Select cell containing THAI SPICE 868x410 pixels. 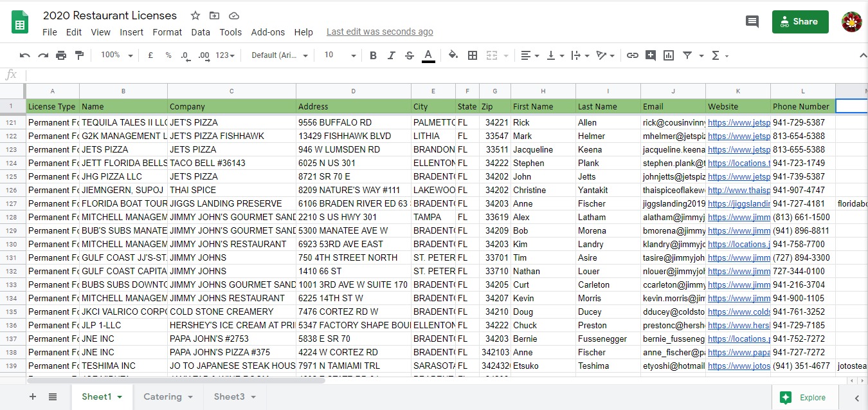(x=231, y=190)
